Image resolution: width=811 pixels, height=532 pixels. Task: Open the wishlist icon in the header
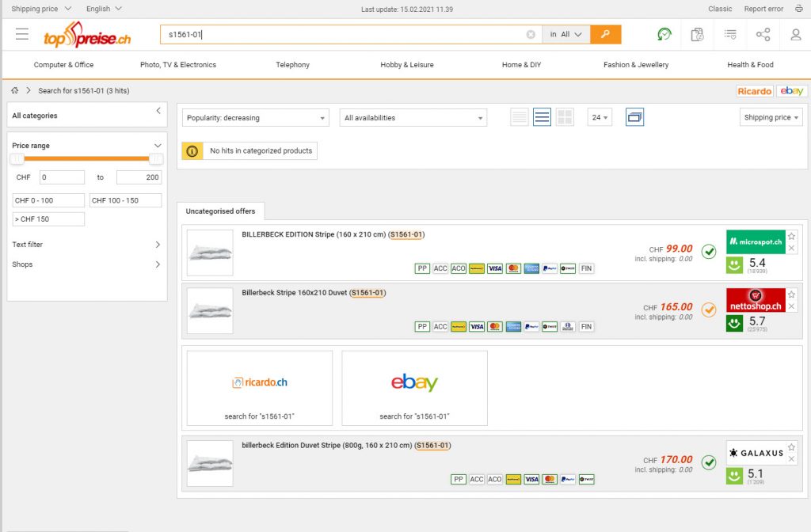click(x=730, y=34)
